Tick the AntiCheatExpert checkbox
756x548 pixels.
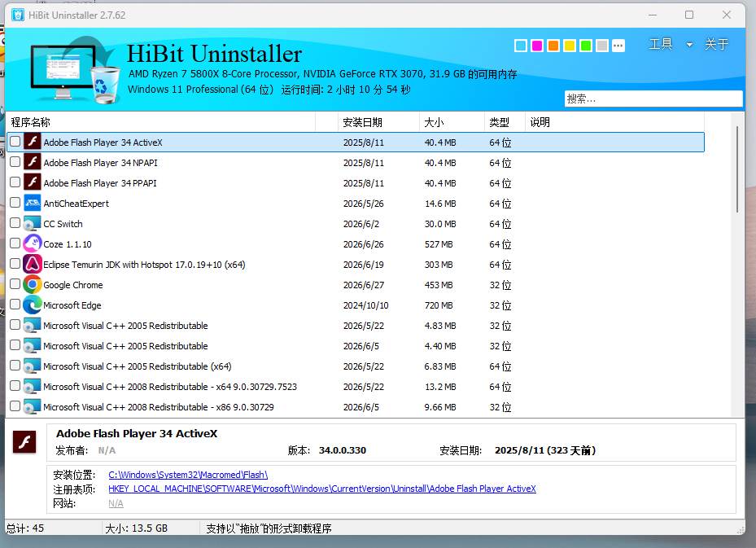click(x=15, y=202)
